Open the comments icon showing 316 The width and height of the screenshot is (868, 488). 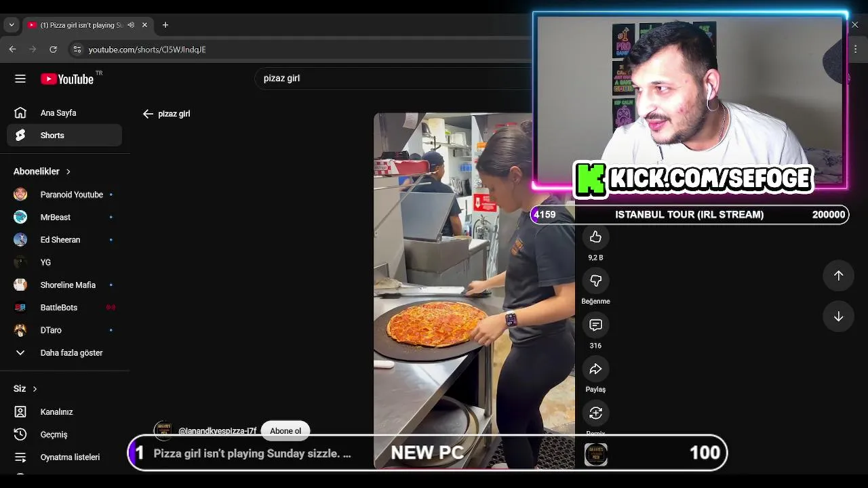595,325
